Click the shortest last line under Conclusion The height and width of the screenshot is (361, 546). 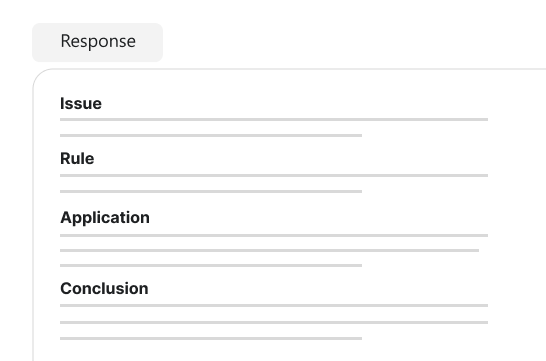pyautogui.click(x=211, y=338)
